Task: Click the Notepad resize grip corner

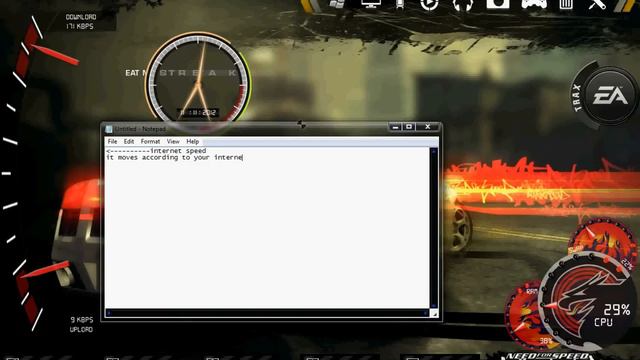Action: (434, 313)
